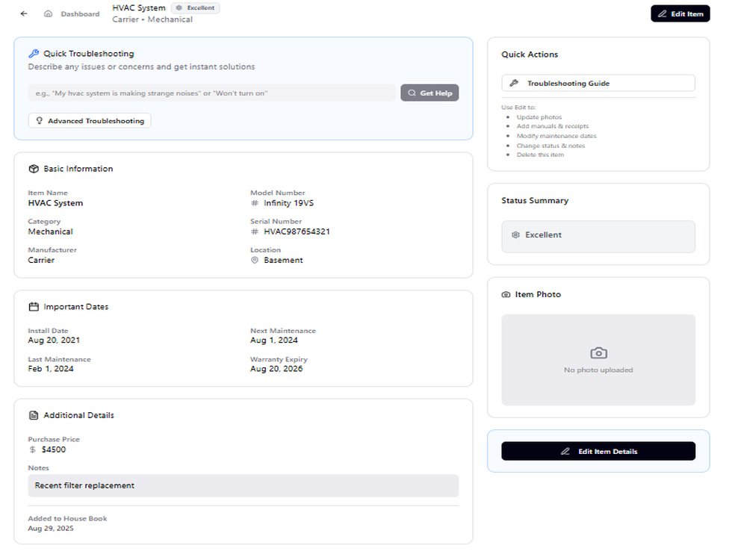Click the Quick Actions heading
747x560 pixels.
point(530,55)
